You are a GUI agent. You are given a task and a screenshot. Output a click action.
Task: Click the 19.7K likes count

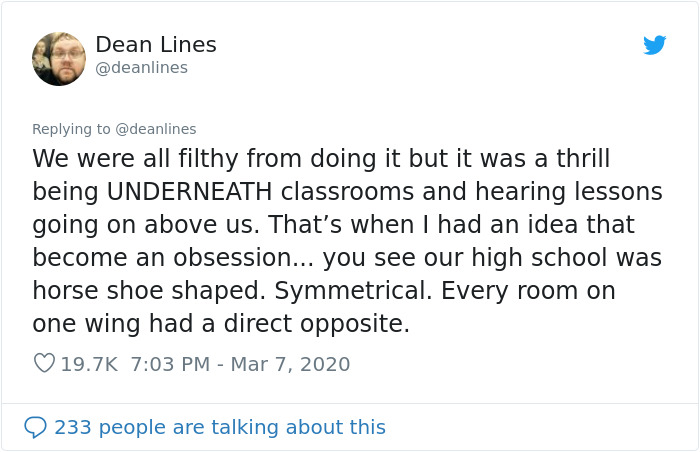[88, 364]
